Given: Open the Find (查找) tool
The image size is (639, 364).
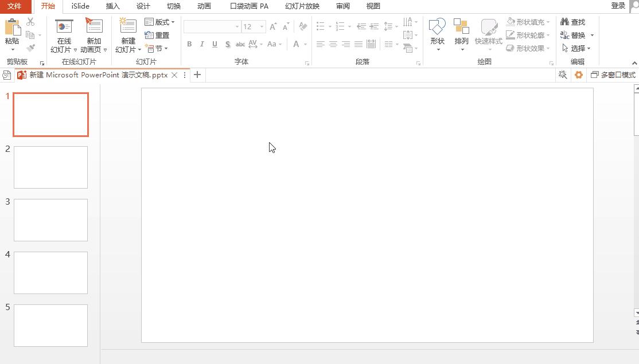Looking at the screenshot, I should pyautogui.click(x=575, y=21).
